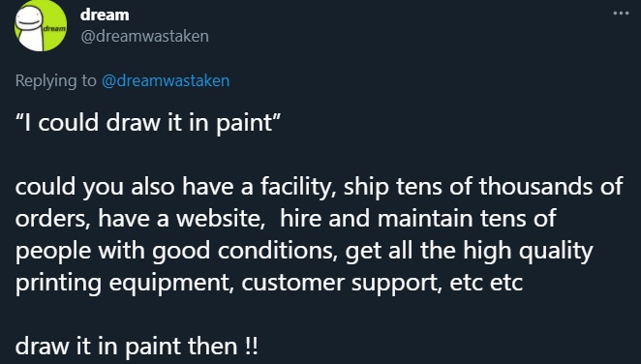Click 'hire and maintain tens of' text

pos(417,218)
